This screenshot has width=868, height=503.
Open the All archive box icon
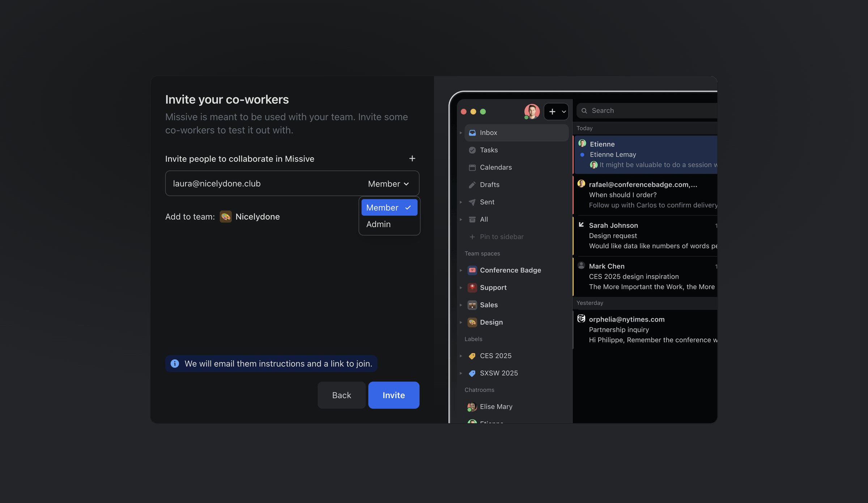click(472, 219)
